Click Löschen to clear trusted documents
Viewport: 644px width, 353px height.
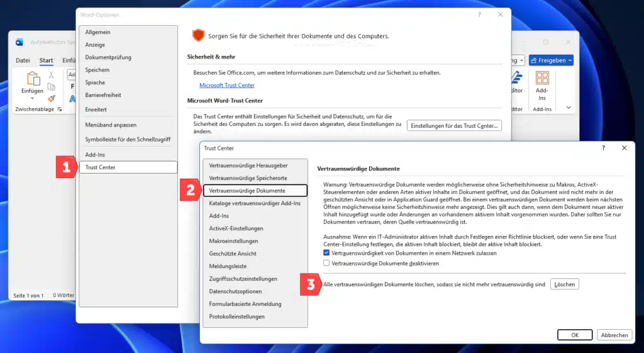pos(565,284)
